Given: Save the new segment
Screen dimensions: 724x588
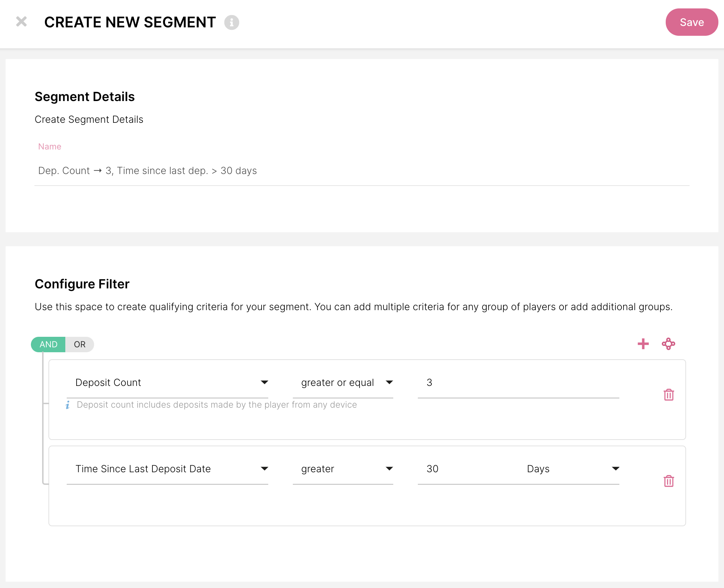Looking at the screenshot, I should (x=691, y=22).
